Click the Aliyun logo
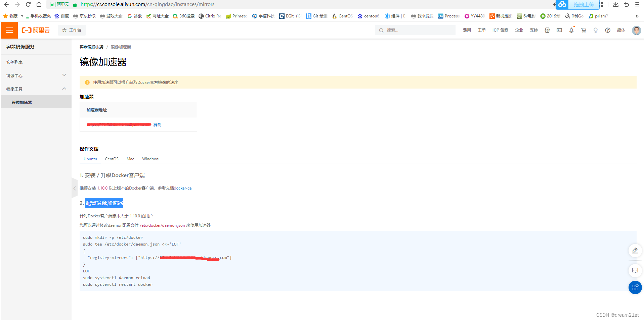Image resolution: width=644 pixels, height=320 pixels. pyautogui.click(x=36, y=30)
